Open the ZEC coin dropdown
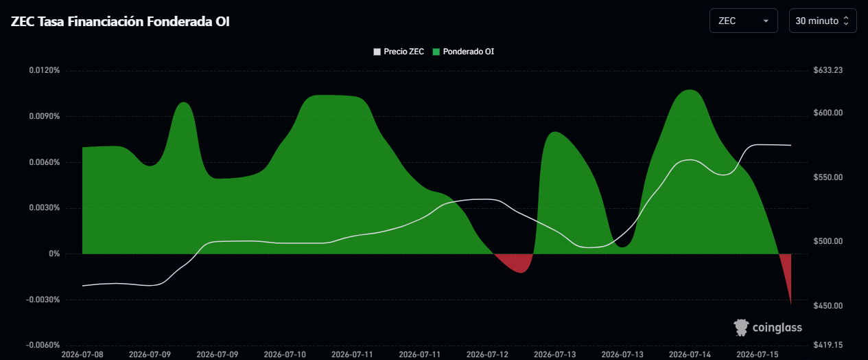The height and width of the screenshot is (360, 868). coord(743,21)
